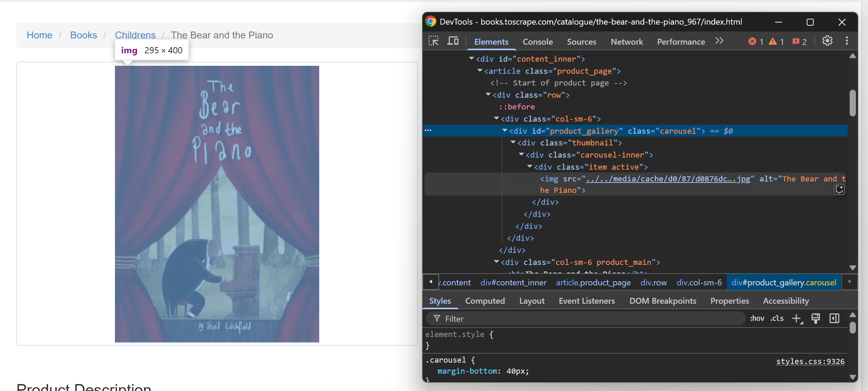Open the Properties pane tab
Image resolution: width=868 pixels, height=391 pixels.
point(730,301)
